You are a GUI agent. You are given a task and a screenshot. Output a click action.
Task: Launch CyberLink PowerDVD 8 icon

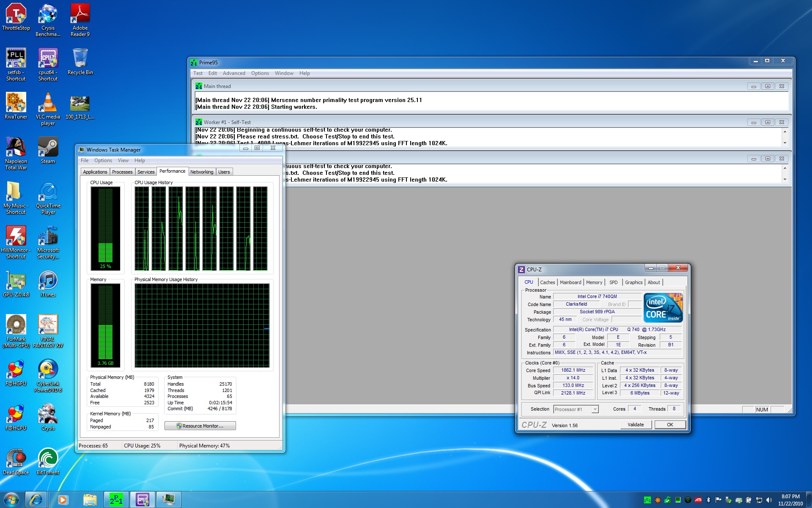click(48, 375)
